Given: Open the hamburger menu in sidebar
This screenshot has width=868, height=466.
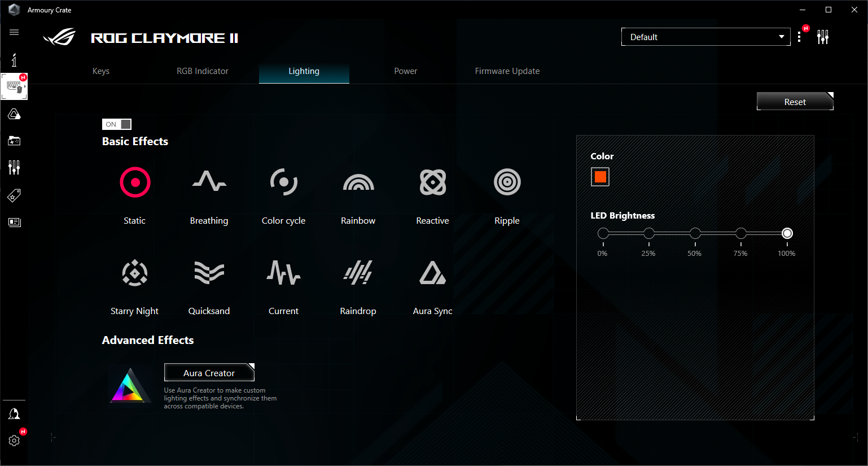Looking at the screenshot, I should click(14, 32).
